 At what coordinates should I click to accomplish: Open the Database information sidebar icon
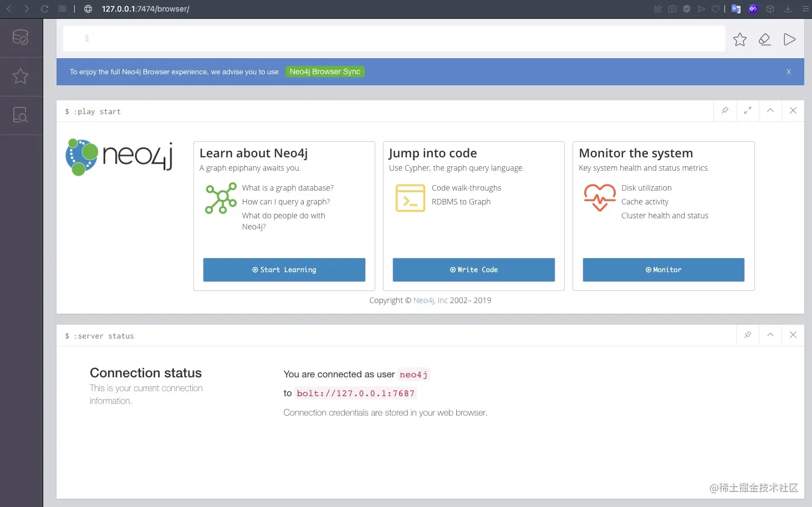[21, 38]
